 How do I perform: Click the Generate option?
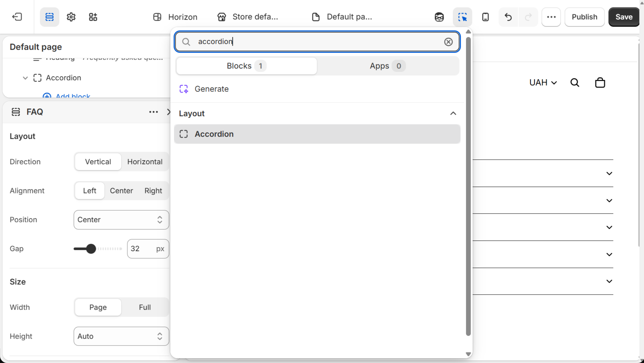pos(317,89)
